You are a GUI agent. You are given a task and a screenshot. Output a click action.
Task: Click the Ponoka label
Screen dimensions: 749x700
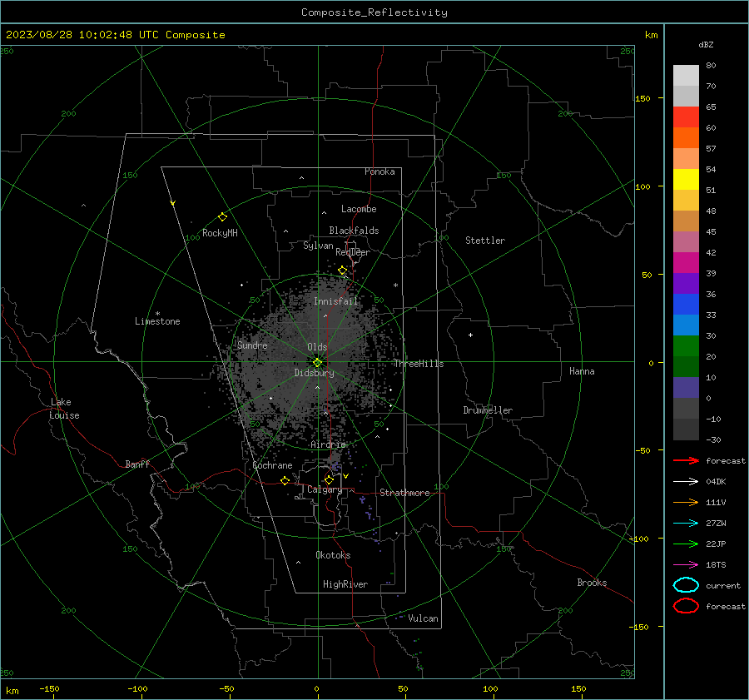pos(379,171)
